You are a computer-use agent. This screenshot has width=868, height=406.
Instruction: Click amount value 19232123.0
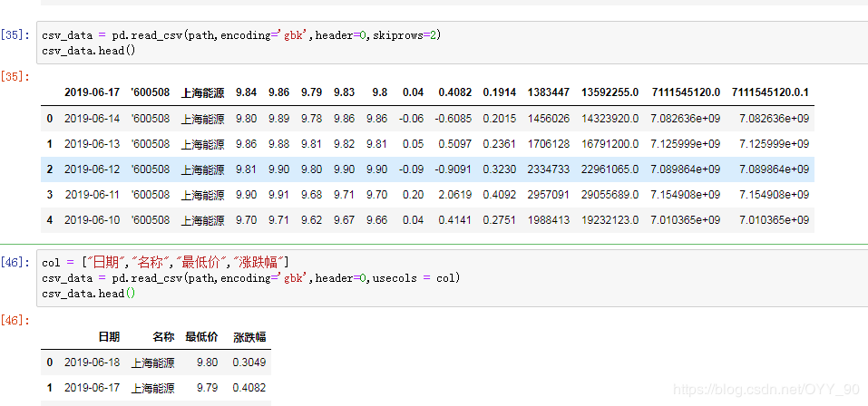coord(610,220)
